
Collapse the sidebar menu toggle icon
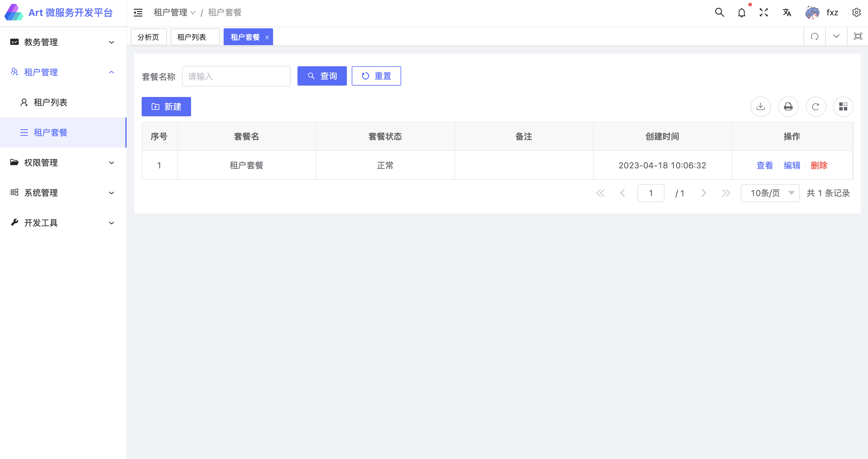click(138, 13)
